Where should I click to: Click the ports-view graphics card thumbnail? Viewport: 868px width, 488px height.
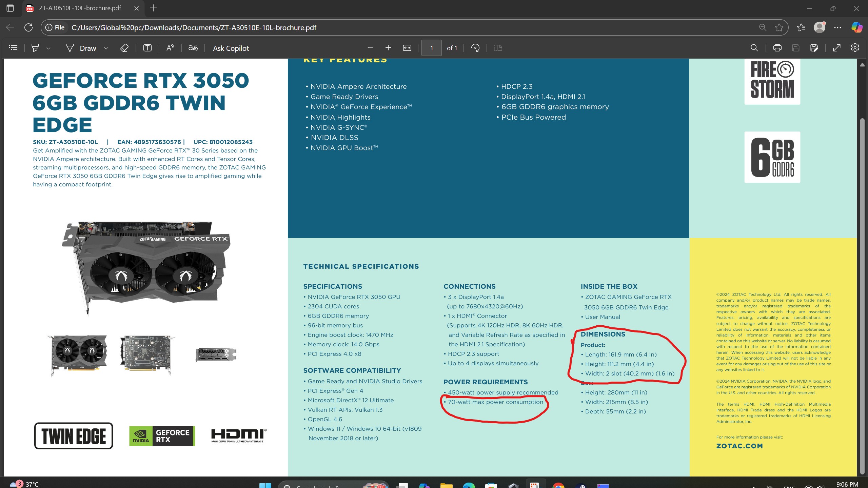click(x=216, y=354)
